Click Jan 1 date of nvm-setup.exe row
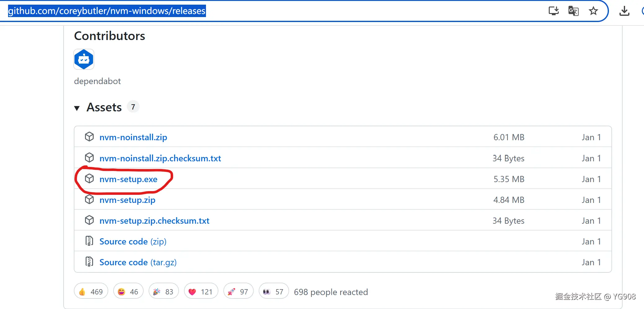This screenshot has width=644, height=309. (591, 179)
